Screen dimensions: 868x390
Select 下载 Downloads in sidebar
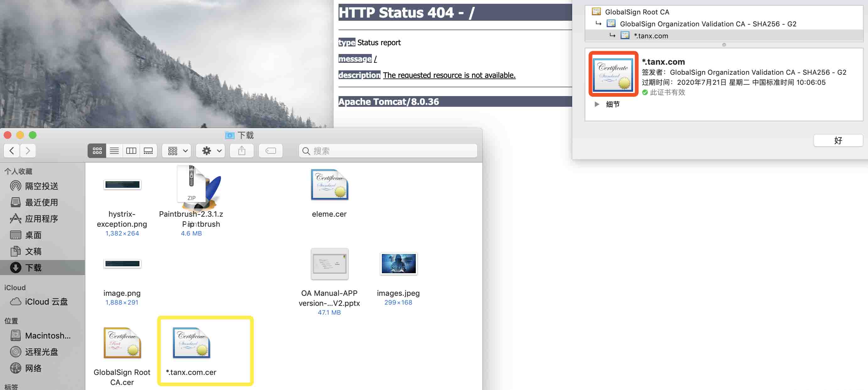pos(42,268)
